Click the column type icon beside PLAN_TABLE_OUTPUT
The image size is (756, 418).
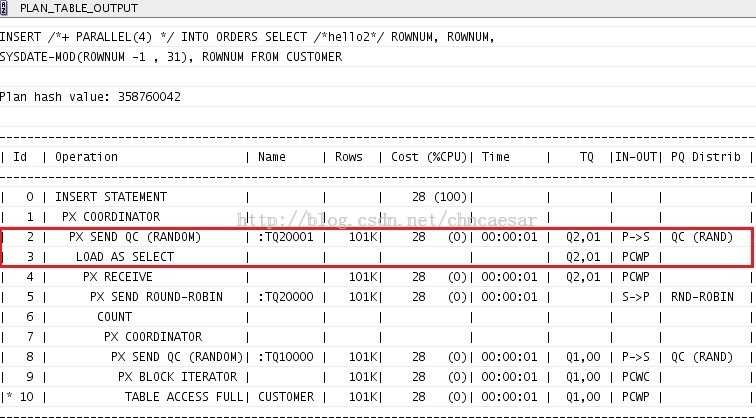coord(4,8)
